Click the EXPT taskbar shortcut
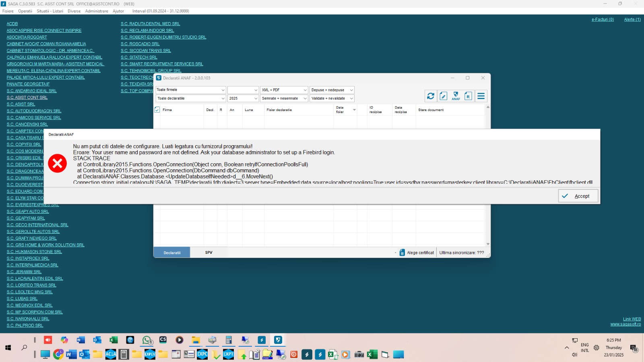The width and height of the screenshot is (644, 362). (229, 354)
